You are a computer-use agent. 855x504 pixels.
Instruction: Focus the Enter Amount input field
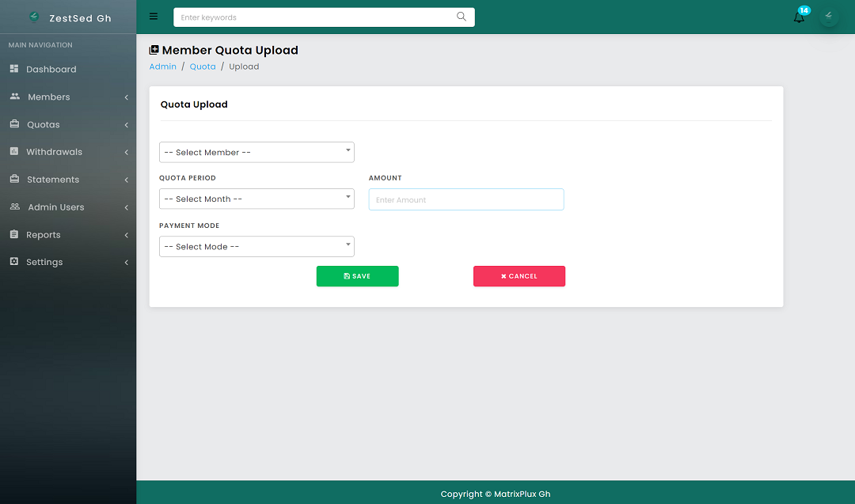click(466, 199)
